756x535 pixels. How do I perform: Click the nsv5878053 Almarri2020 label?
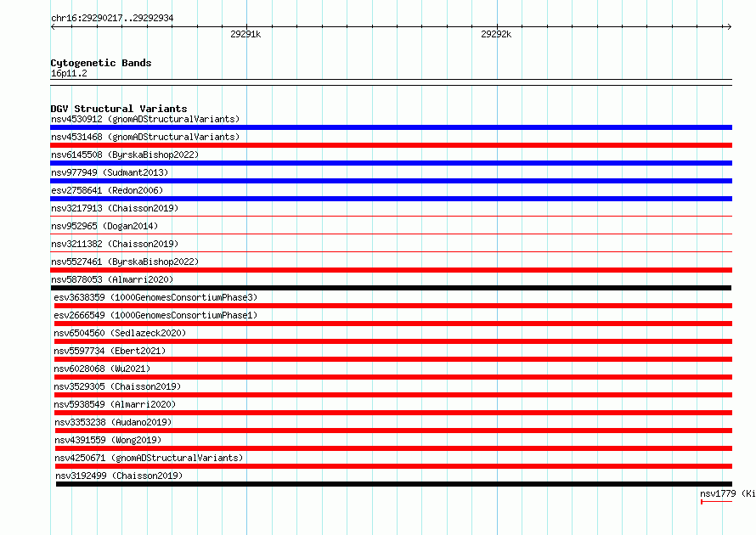click(x=112, y=279)
